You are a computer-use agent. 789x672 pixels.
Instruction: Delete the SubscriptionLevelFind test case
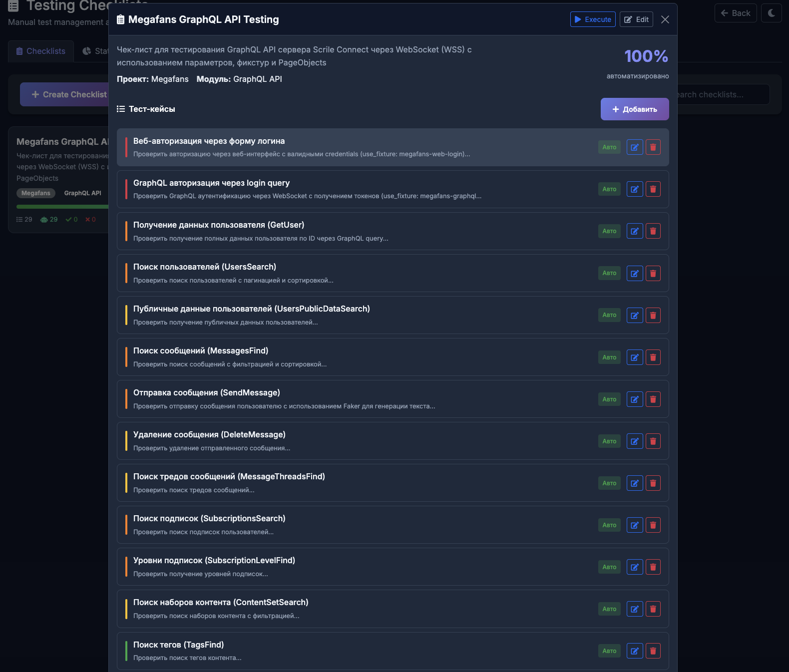click(653, 567)
